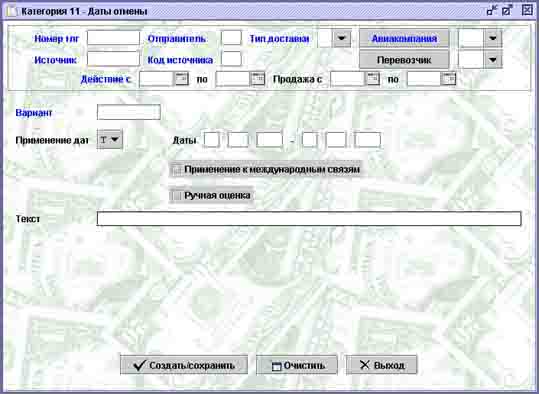
Task: Open calendar for Действие по date
Action: (x=257, y=79)
